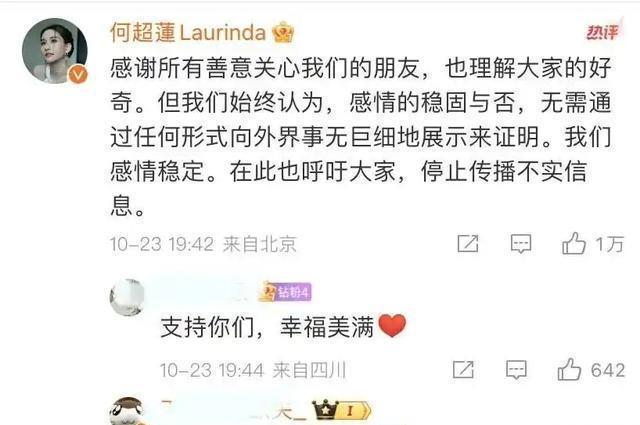
Task: Open Laurinda's comment text about 感情稳定
Action: point(361,137)
